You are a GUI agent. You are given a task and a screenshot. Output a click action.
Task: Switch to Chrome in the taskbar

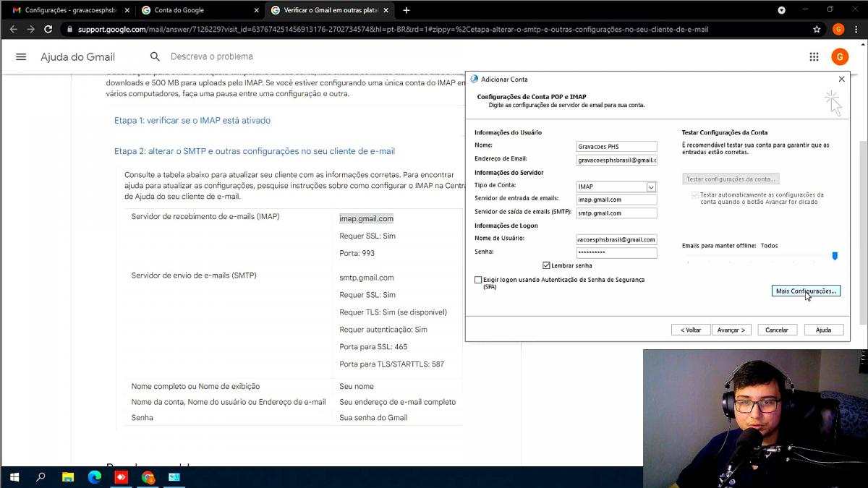tap(148, 477)
